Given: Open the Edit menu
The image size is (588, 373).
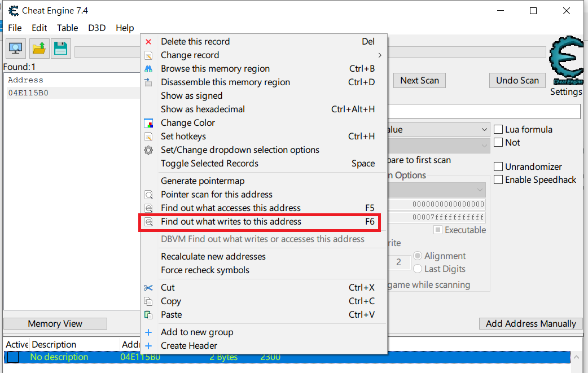Looking at the screenshot, I should 40,28.
